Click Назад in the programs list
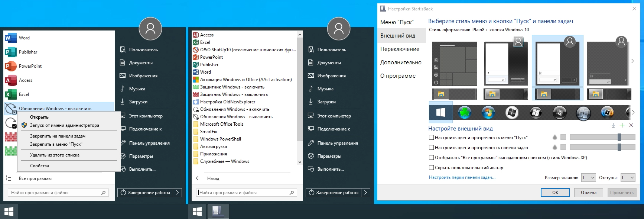 point(213,178)
